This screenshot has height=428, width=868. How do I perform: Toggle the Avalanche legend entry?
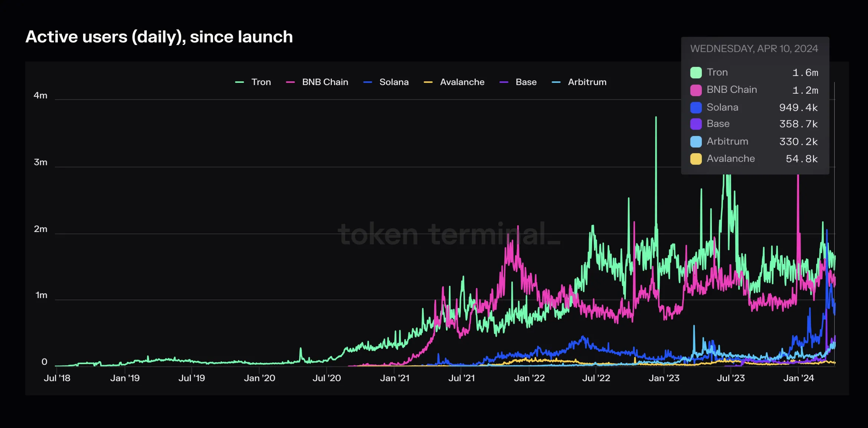click(454, 82)
